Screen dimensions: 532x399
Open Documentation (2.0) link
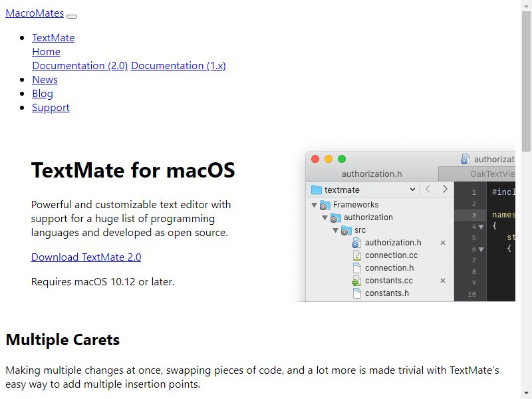coord(80,65)
